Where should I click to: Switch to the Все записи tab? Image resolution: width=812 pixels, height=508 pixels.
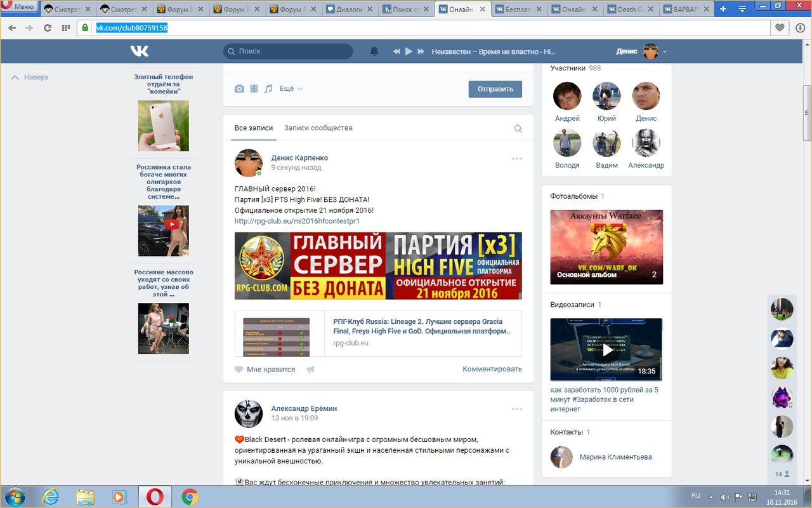click(x=254, y=128)
